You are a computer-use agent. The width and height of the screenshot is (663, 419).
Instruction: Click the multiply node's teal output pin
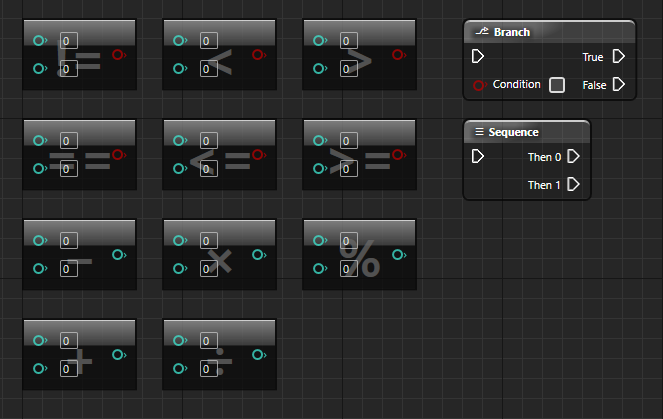(259, 255)
